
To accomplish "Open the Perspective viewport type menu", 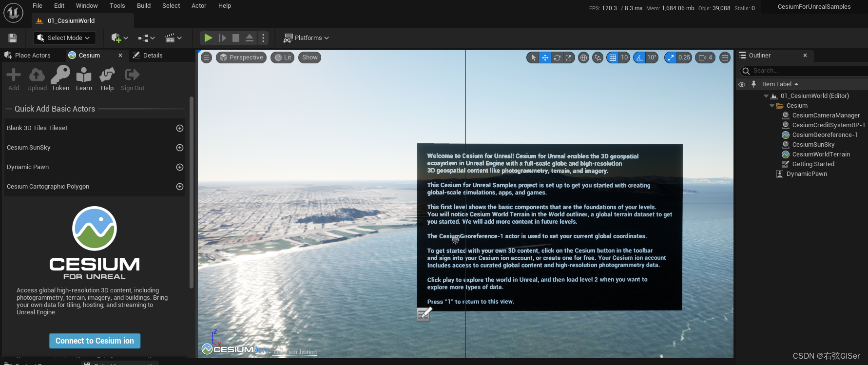I will point(241,58).
